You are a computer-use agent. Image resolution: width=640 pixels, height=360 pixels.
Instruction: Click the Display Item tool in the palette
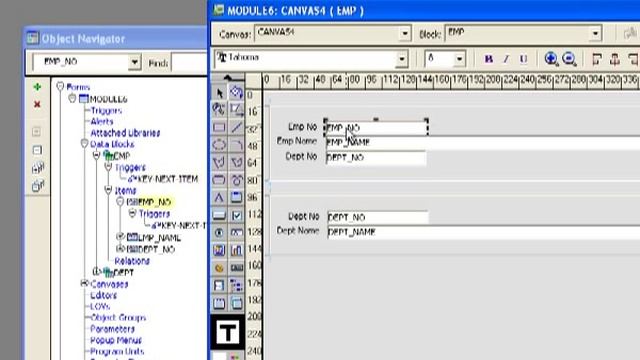236,268
